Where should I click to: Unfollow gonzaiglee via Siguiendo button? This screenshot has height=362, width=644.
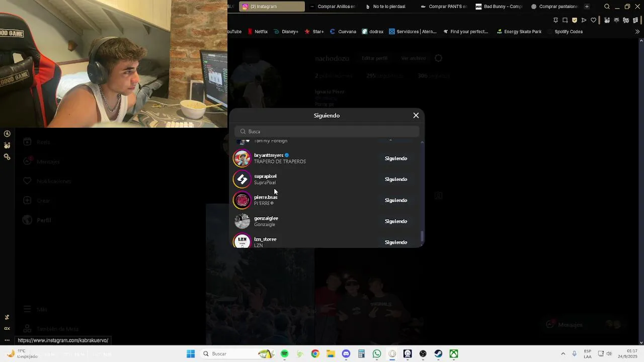396,221
